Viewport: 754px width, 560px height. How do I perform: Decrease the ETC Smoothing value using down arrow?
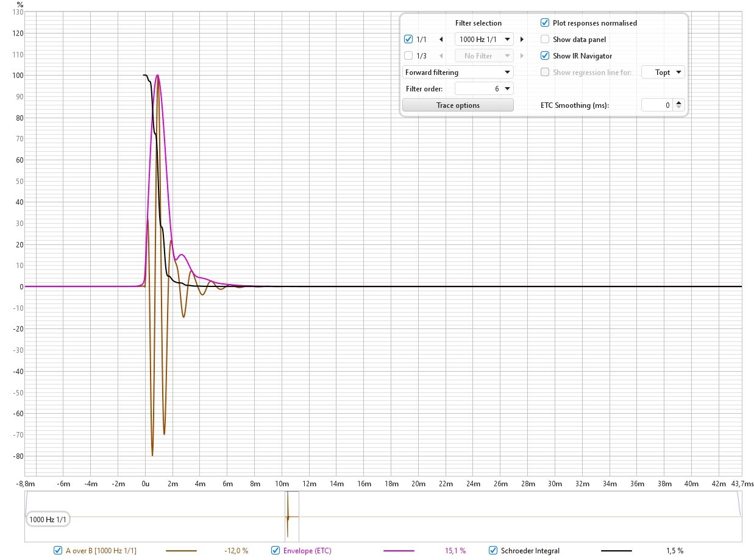(x=680, y=108)
